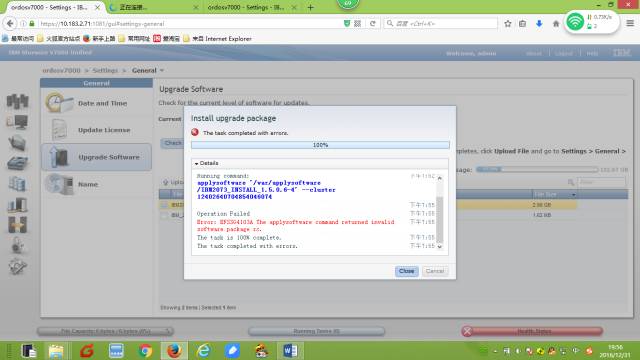Screen dimensions: 640x360
Task: Click the details log scroll down arrow
Action: (x=440, y=247)
